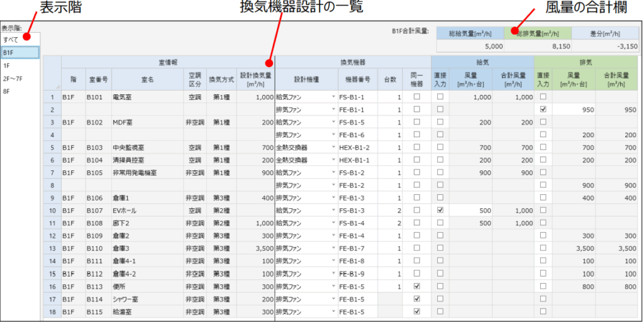644x322 pixels.
Task: Show the 8F floor equipment list
Action: pos(7,91)
